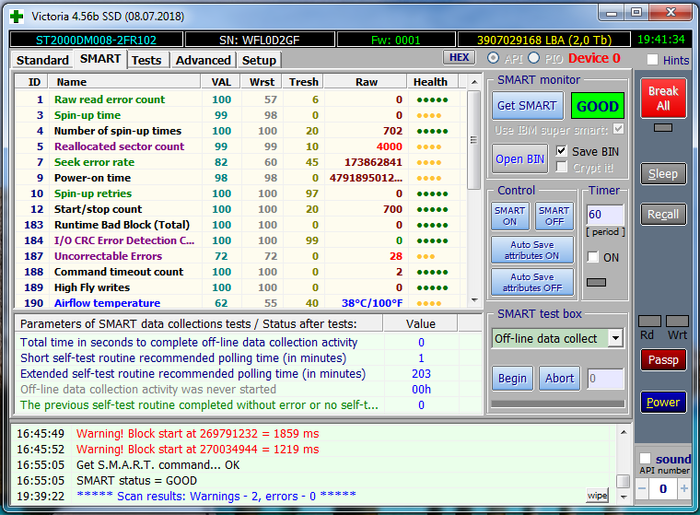Click the log panel scroll up arrow
Screen dimensions: 700x515
tap(624, 432)
